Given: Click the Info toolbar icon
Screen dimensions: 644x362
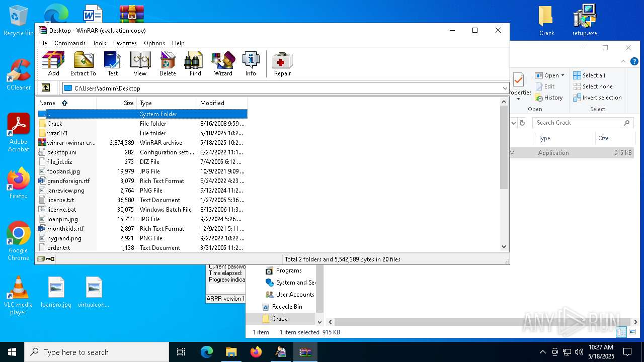Looking at the screenshot, I should pos(251,64).
